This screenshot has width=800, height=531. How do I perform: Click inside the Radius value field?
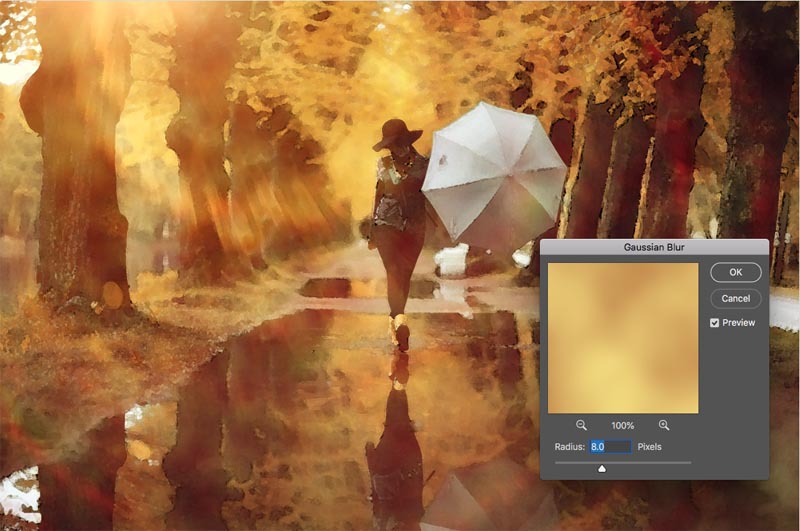[x=610, y=446]
